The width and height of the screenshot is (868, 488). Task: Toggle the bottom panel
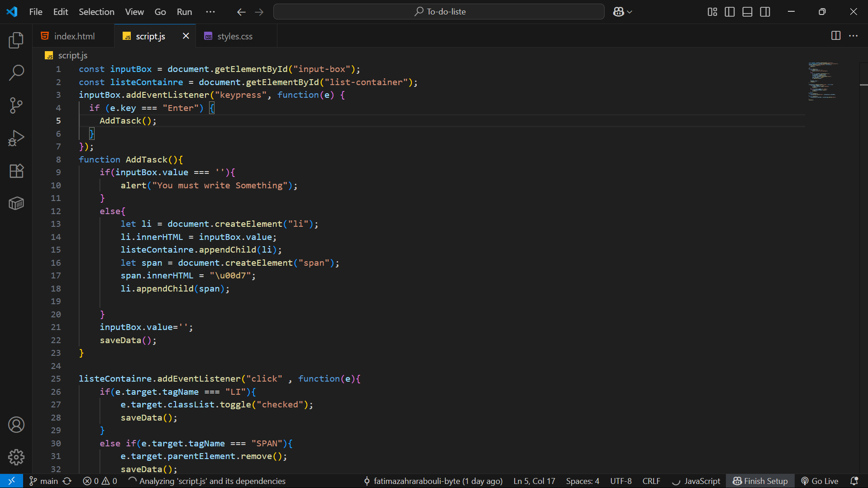748,12
